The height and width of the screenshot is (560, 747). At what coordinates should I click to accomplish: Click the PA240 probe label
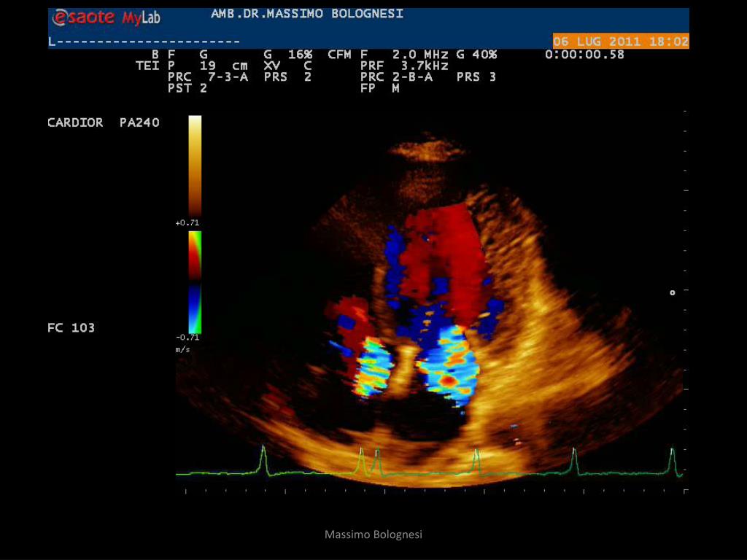(139, 122)
